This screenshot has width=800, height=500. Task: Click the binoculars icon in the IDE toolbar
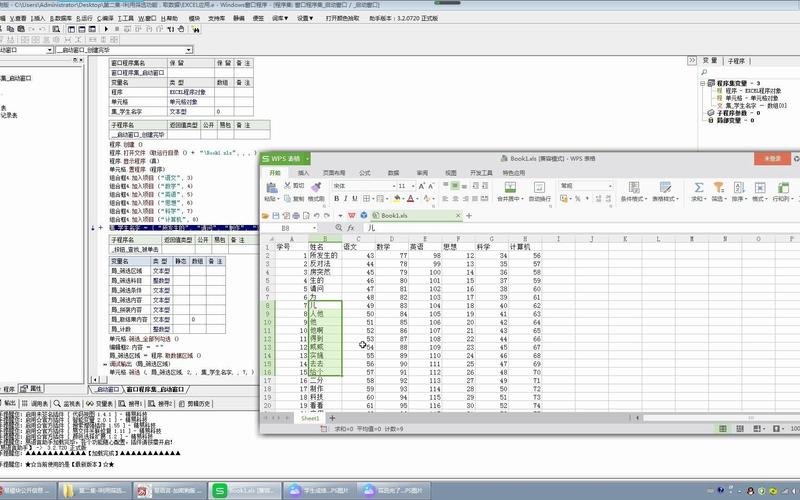point(195,29)
